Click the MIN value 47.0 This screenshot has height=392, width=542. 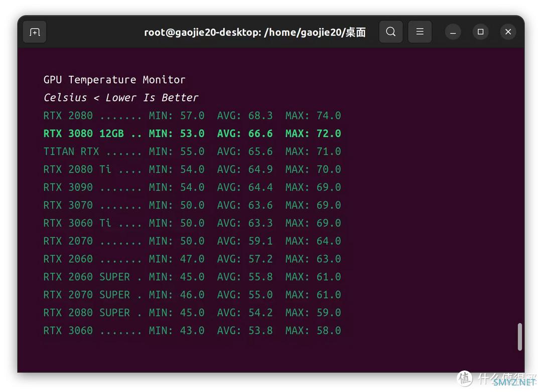pos(192,259)
